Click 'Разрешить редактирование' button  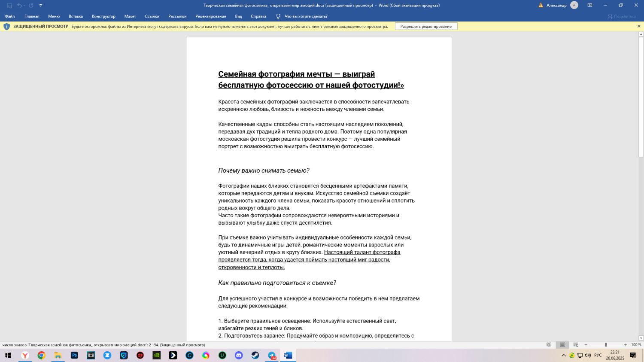pos(426,26)
